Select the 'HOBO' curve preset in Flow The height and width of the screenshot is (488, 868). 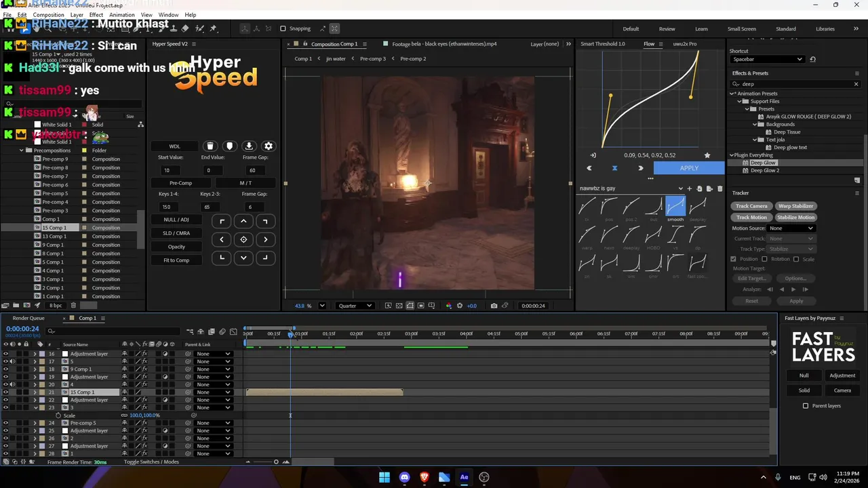653,237
